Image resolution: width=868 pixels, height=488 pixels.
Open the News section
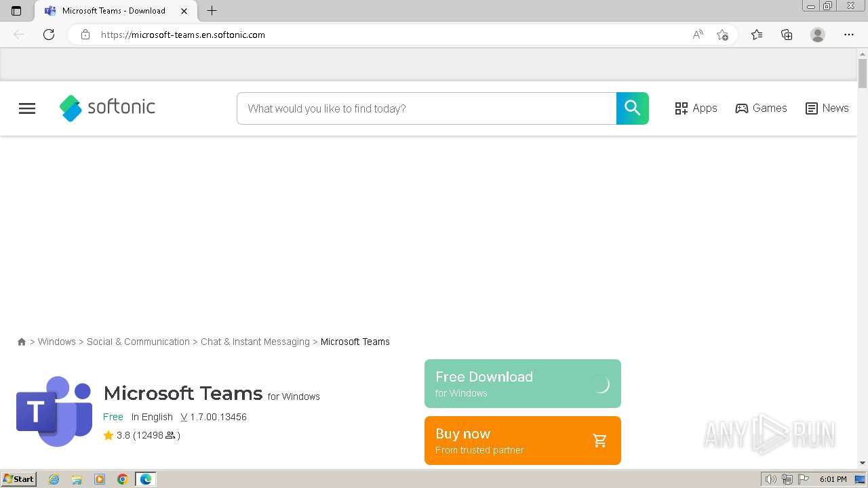pyautogui.click(x=827, y=108)
